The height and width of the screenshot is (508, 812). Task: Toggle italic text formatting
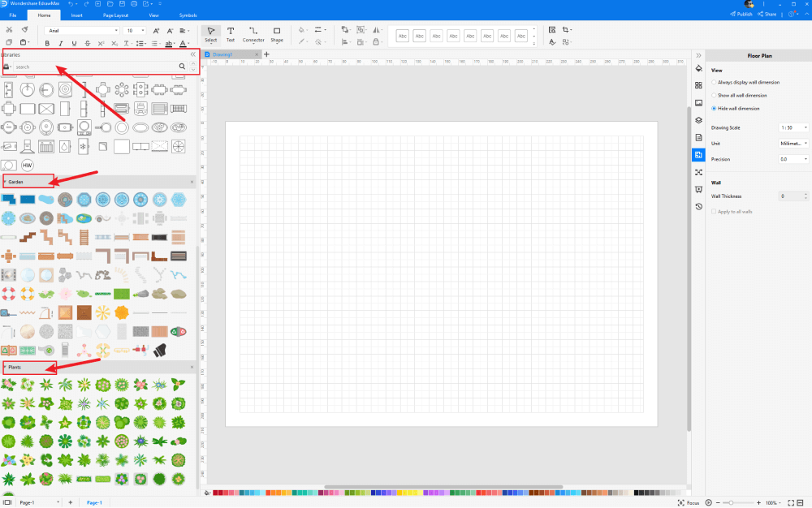point(60,43)
